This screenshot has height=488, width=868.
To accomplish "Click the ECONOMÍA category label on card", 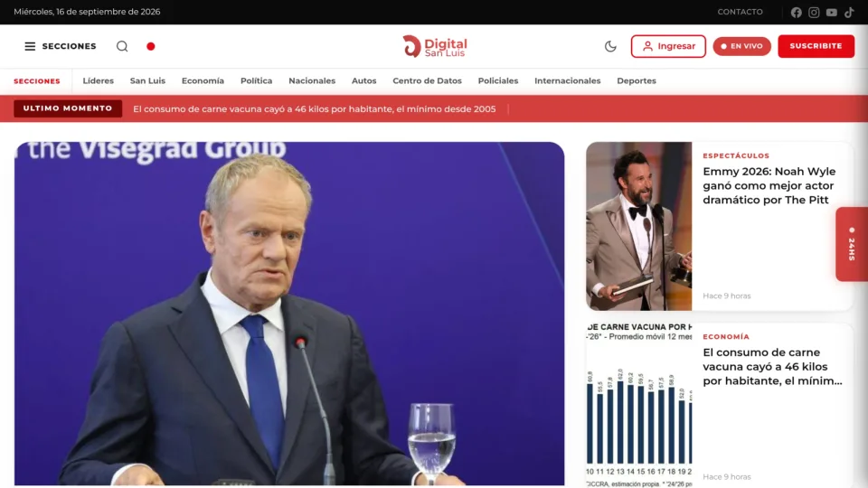I will point(726,336).
